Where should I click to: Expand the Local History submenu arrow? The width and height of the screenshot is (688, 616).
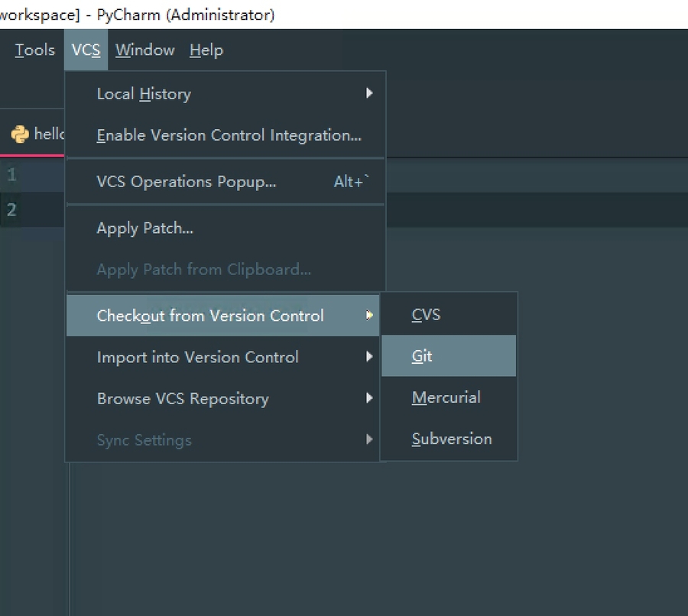[369, 93]
